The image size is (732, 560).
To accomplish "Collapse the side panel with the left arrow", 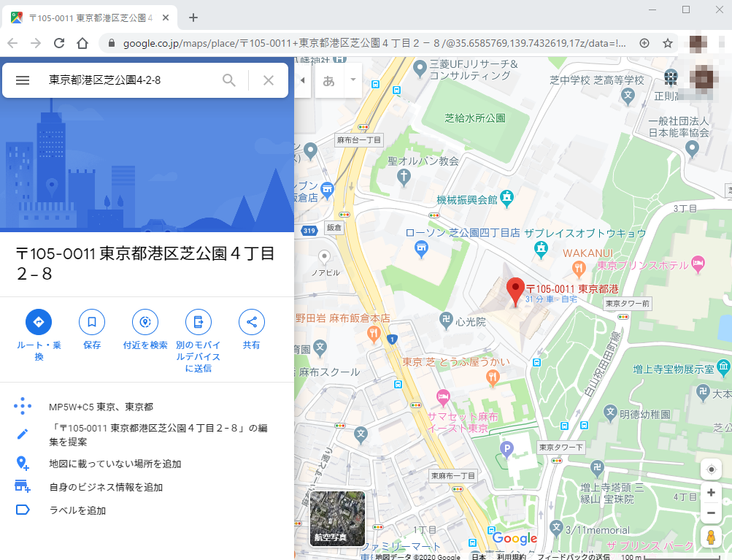I will pyautogui.click(x=301, y=80).
